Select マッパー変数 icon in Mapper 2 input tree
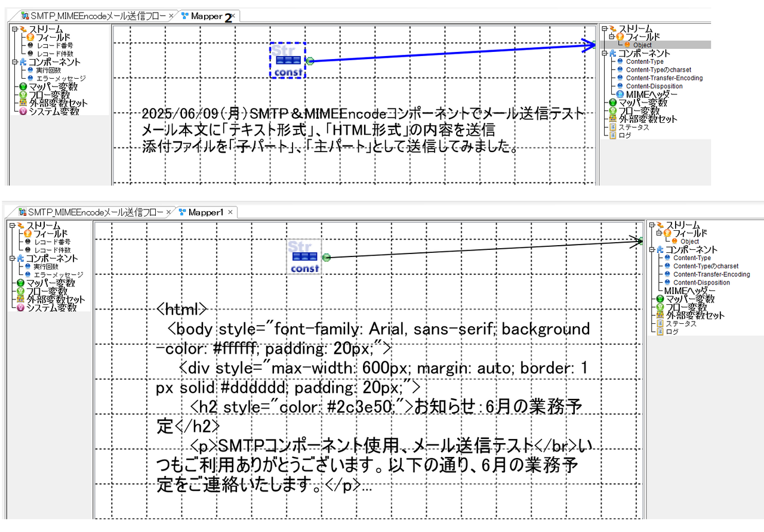764x532 pixels. pos(23,86)
